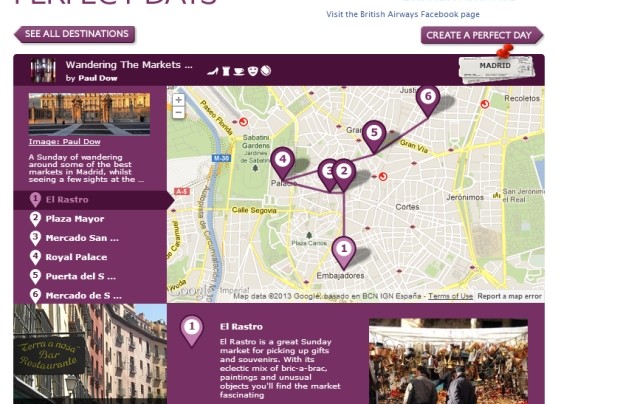This screenshot has height=404, width=620.
Task: Click the Wandering The Markets title
Action: (x=129, y=65)
